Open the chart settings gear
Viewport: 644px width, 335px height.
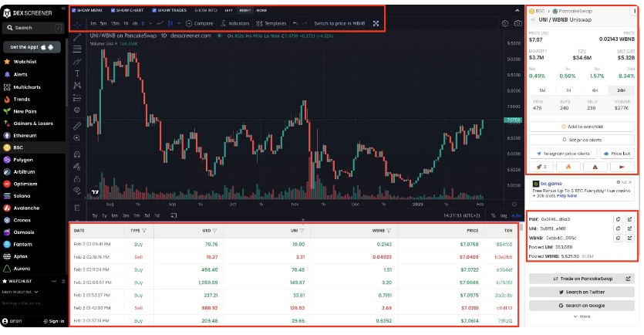[505, 23]
